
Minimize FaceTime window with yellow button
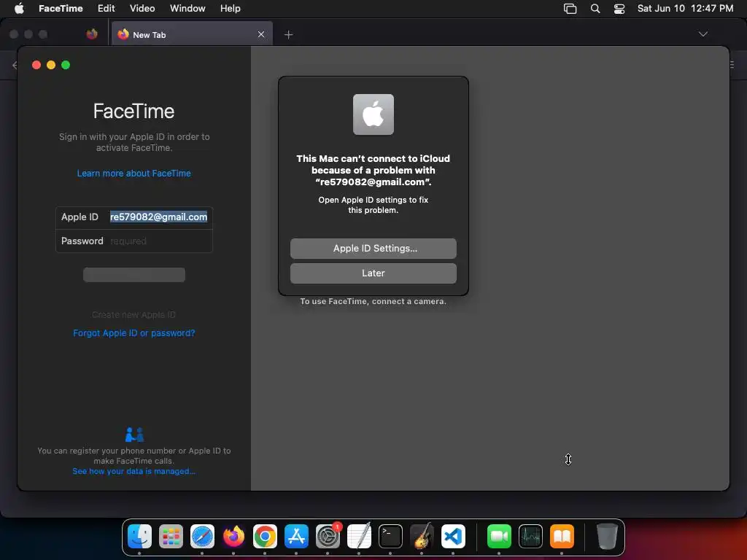click(51, 65)
